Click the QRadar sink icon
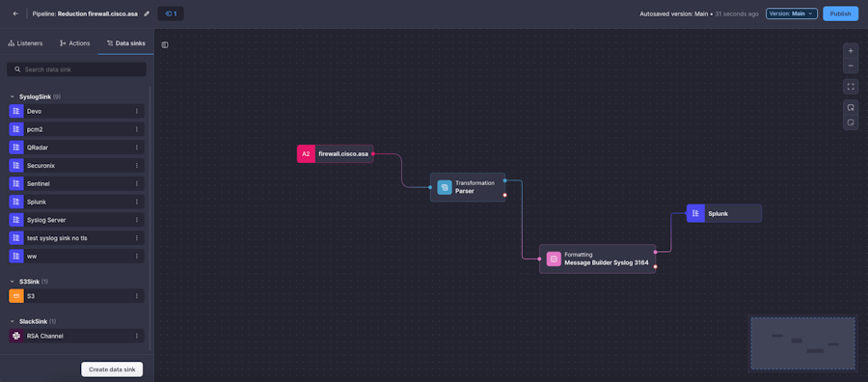The width and height of the screenshot is (868, 382). pyautogui.click(x=16, y=148)
